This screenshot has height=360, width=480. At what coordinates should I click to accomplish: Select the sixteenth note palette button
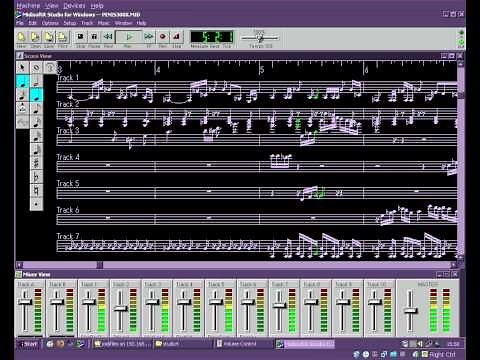pyautogui.click(x=36, y=123)
